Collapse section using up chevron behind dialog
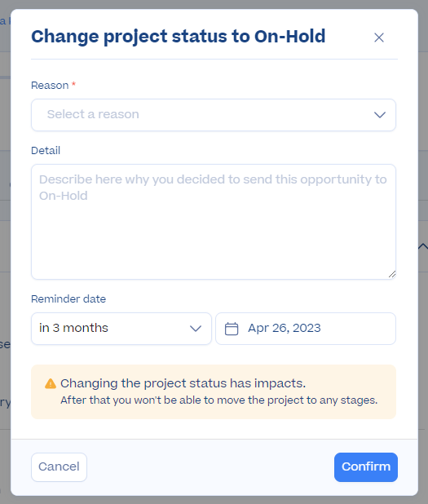Screen dimensions: 428x504 pos(423,246)
